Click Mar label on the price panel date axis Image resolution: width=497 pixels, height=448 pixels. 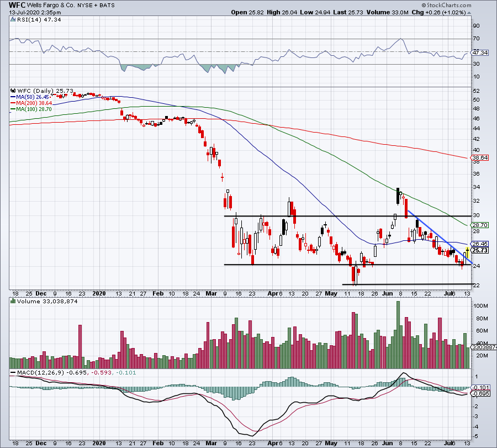coord(211,293)
